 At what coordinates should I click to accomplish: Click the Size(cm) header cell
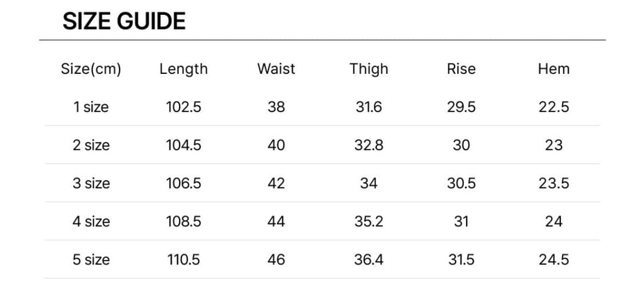[90, 69]
